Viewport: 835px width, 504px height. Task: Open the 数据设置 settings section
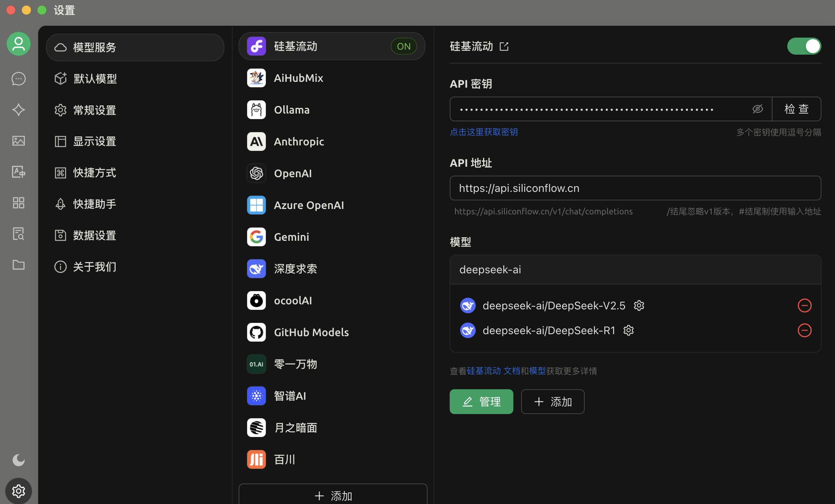point(94,235)
